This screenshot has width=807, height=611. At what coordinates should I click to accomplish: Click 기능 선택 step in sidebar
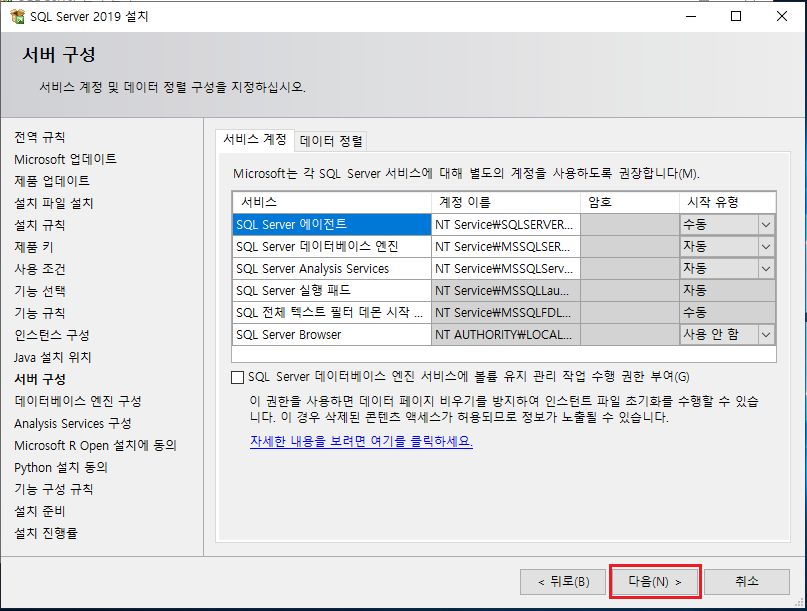[x=40, y=291]
